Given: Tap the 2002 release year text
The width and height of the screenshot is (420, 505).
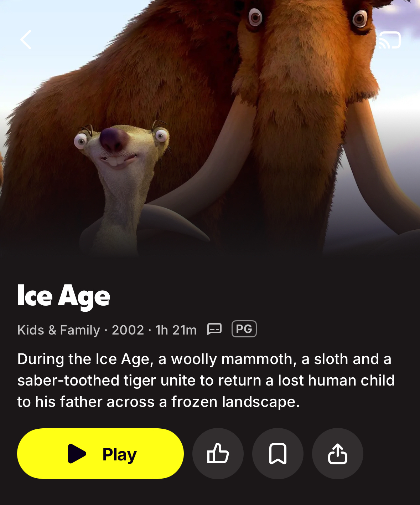Looking at the screenshot, I should tap(128, 330).
